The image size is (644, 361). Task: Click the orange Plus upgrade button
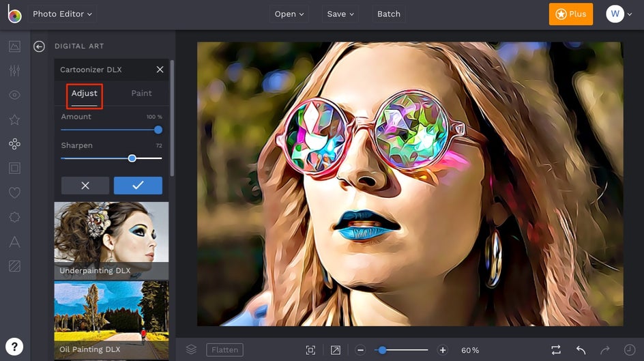(x=570, y=14)
